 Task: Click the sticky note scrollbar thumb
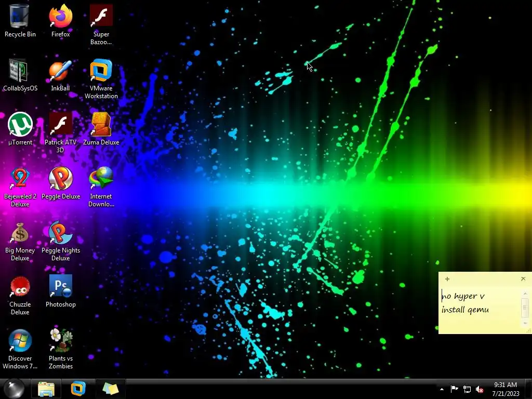525,308
